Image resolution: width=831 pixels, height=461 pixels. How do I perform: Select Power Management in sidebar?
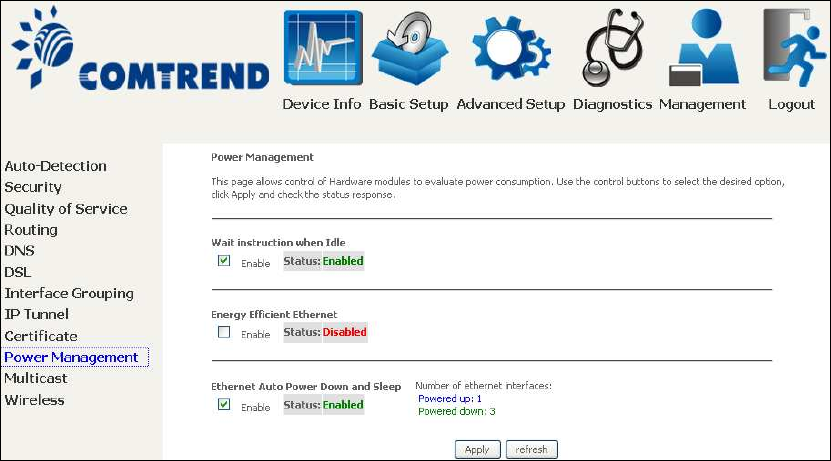click(x=71, y=357)
